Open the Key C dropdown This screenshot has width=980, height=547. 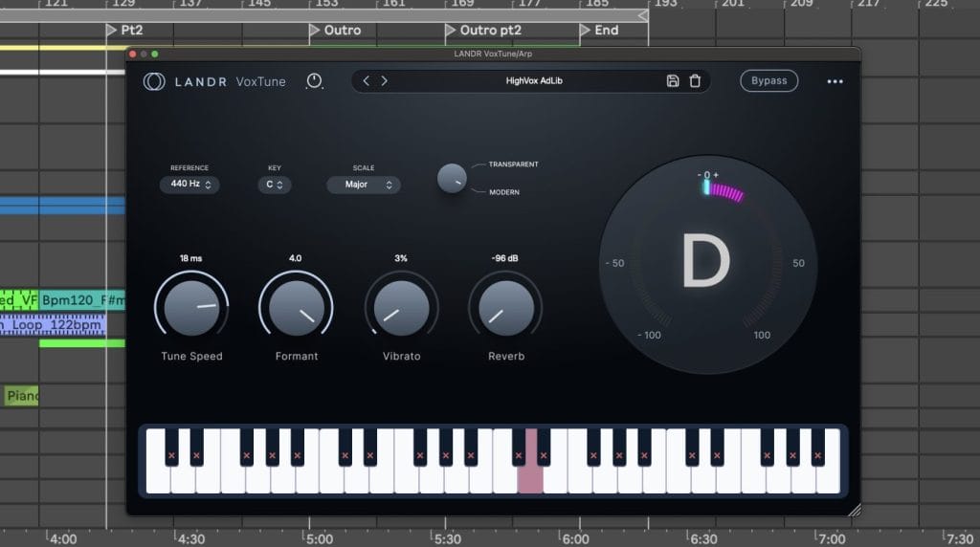275,184
